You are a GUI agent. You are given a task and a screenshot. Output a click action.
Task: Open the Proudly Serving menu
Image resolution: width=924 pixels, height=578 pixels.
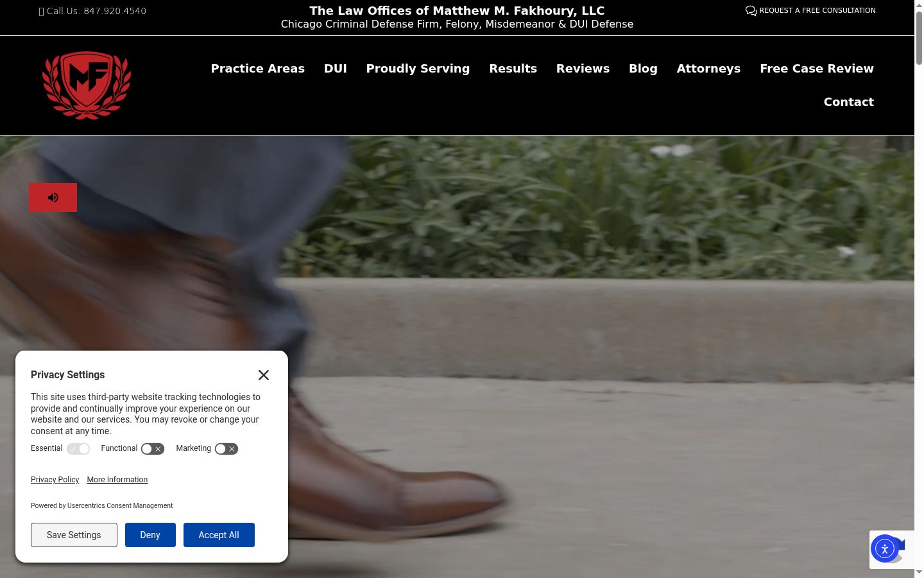(418, 69)
